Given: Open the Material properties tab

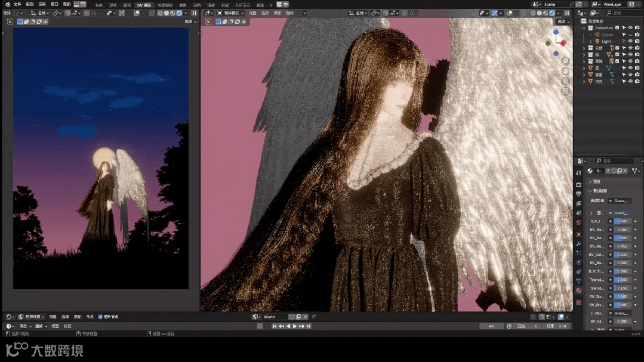Looking at the screenshot, I should (x=579, y=290).
